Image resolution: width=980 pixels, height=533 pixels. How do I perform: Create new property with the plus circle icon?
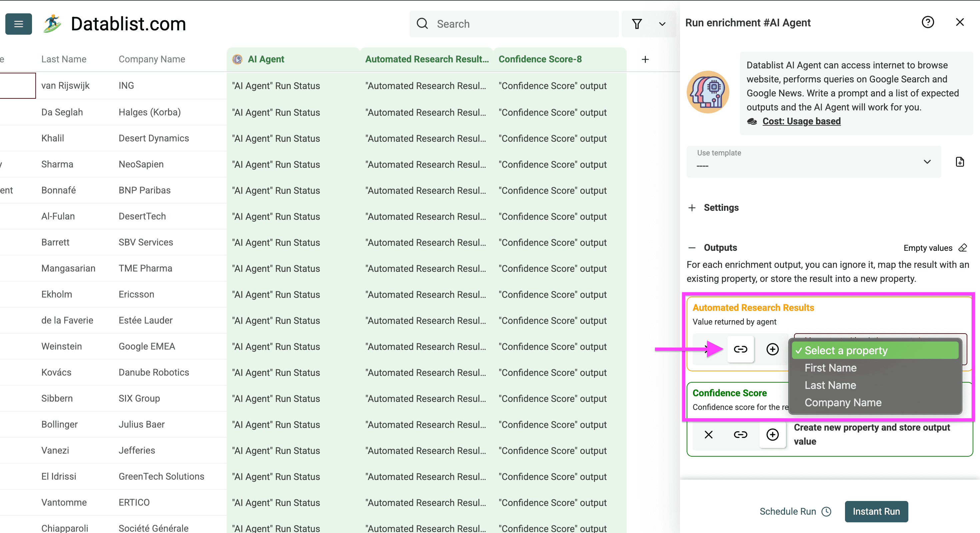[772, 434]
